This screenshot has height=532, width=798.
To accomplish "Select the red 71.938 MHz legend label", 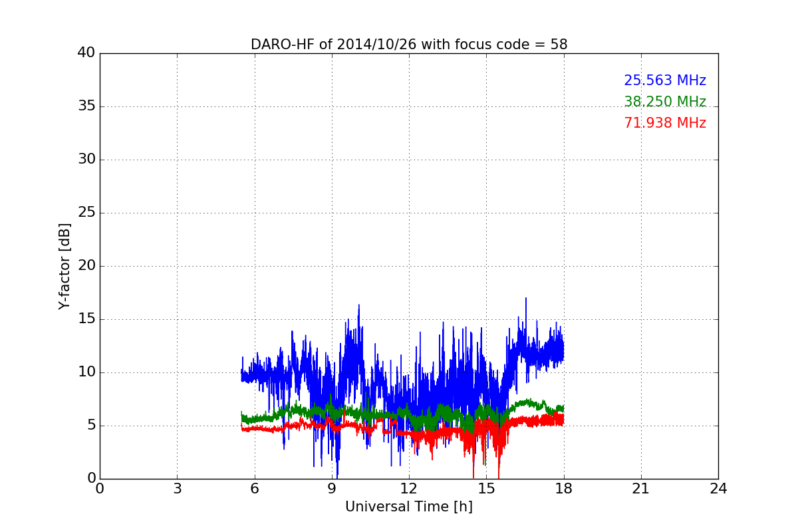I will click(x=665, y=123).
